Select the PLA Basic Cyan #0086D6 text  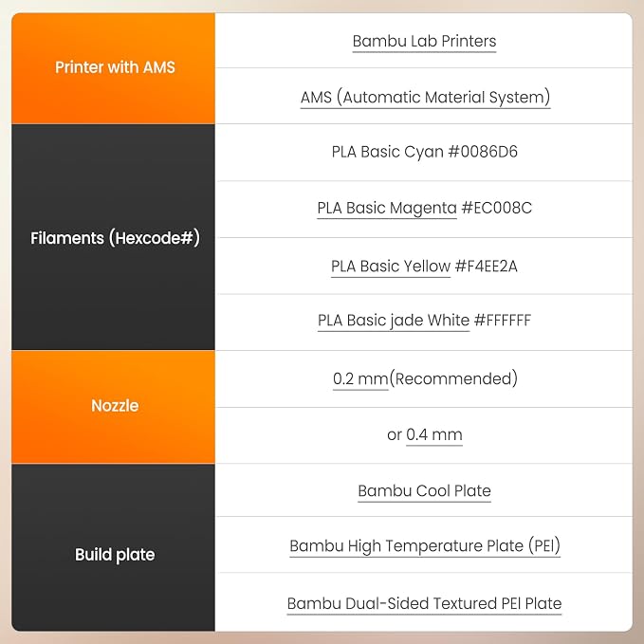point(424,152)
